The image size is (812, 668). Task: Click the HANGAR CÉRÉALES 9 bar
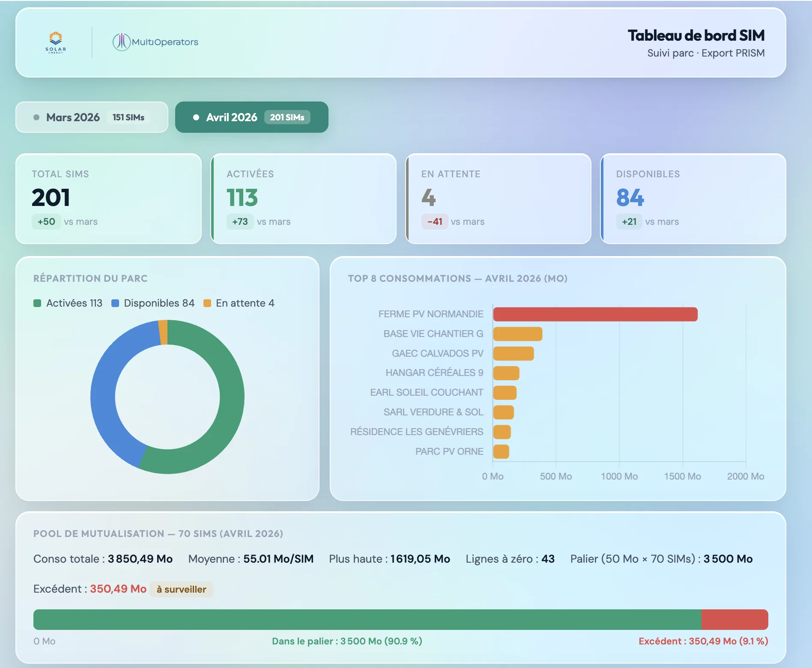[506, 373]
